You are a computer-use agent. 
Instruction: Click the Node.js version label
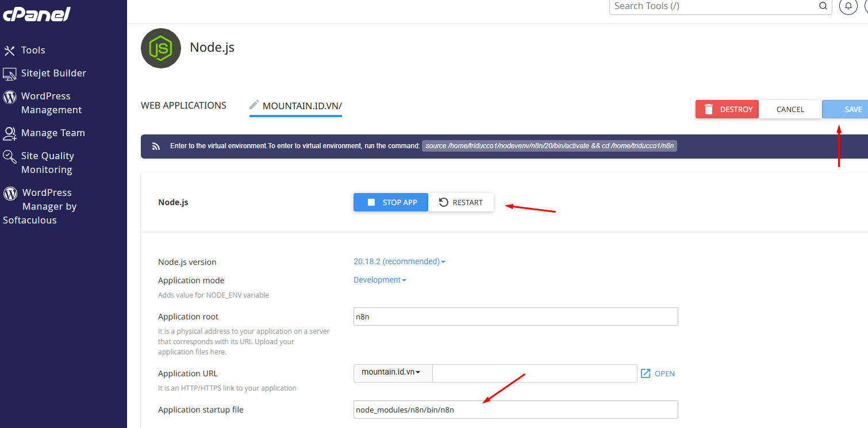click(x=187, y=262)
